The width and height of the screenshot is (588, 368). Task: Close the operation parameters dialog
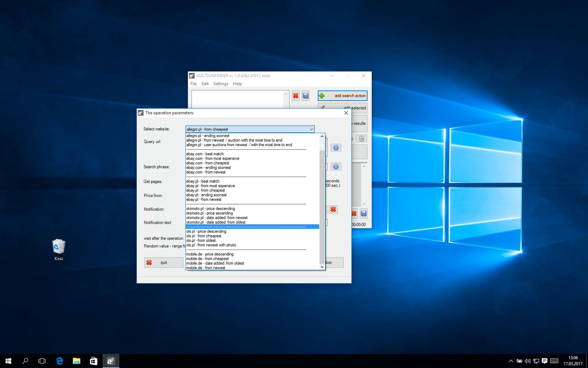click(346, 113)
